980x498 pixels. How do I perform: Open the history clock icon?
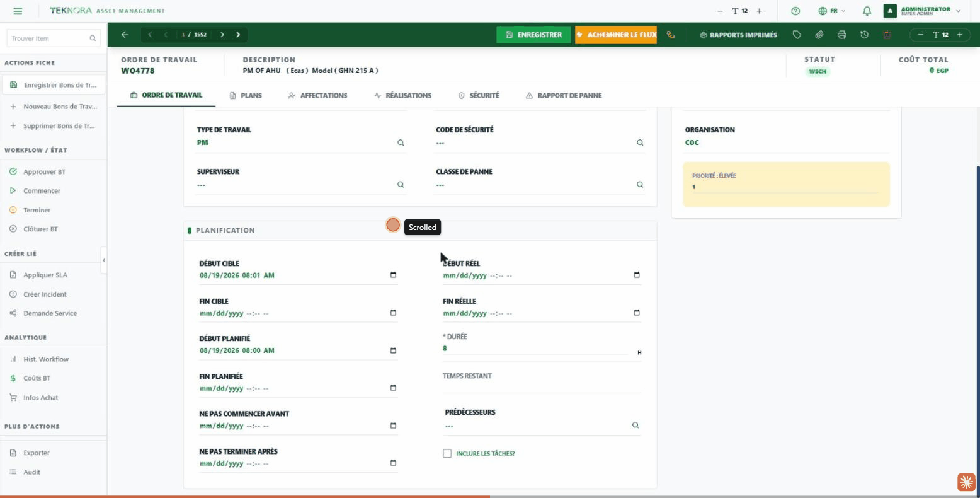[x=864, y=35]
